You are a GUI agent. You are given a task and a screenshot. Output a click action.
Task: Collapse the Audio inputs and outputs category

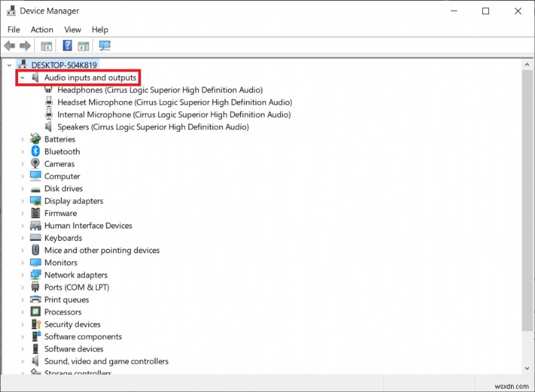pos(22,77)
